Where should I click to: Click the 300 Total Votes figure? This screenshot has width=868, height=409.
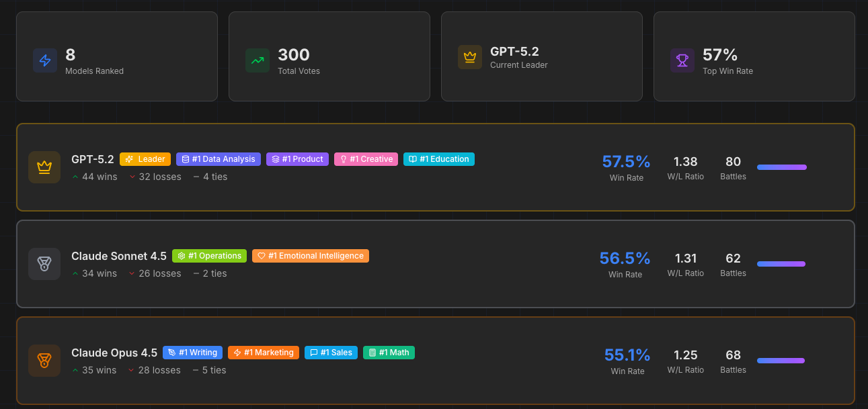(294, 54)
